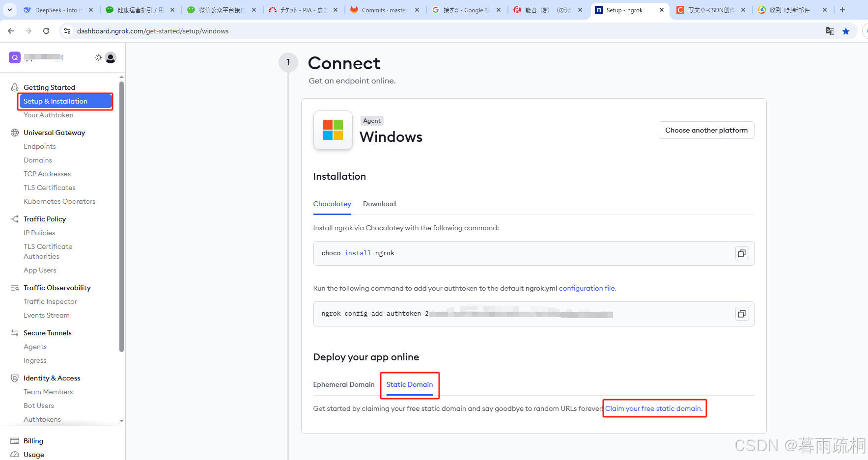868x460 pixels.
Task: Click the browser back arrow
Action: click(x=11, y=31)
